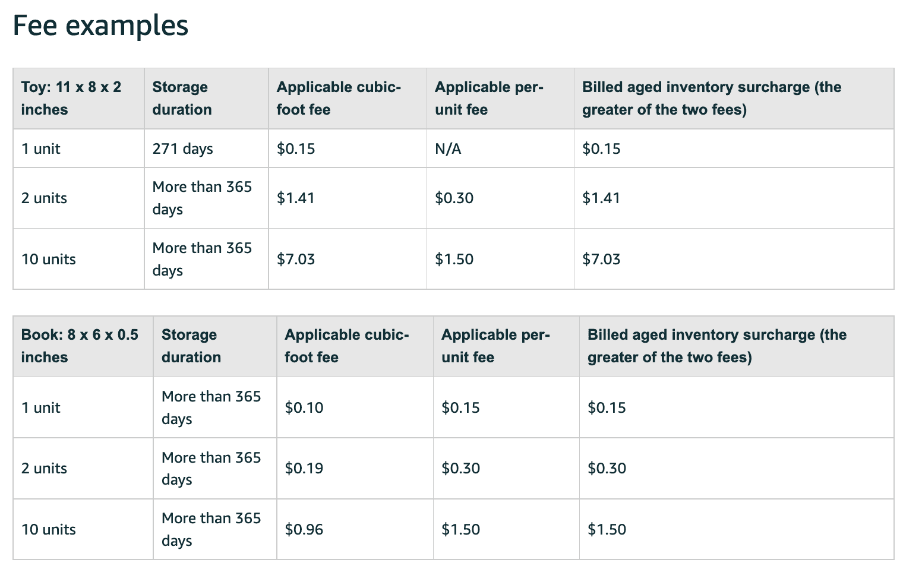Select the Toy table's "Applicable per-unit fee" header

point(488,99)
